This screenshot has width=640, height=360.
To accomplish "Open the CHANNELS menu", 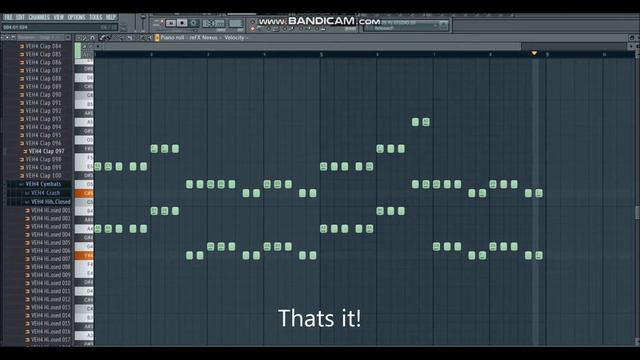I will [x=39, y=17].
